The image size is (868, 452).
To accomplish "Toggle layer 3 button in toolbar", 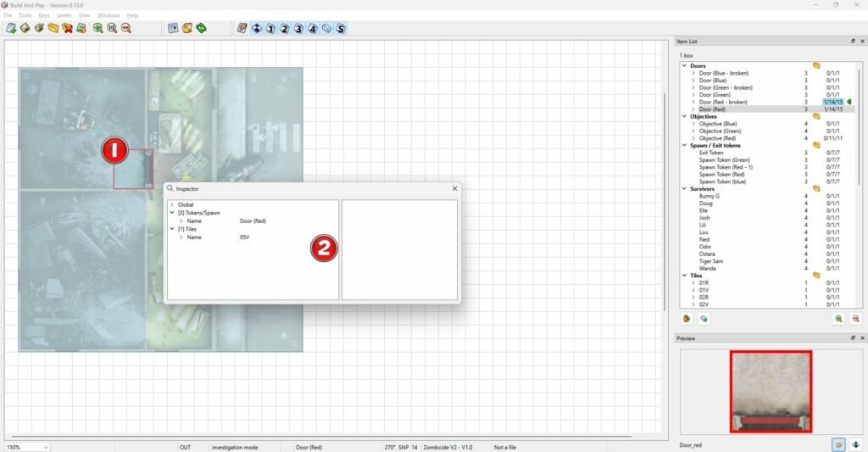I will coord(298,28).
